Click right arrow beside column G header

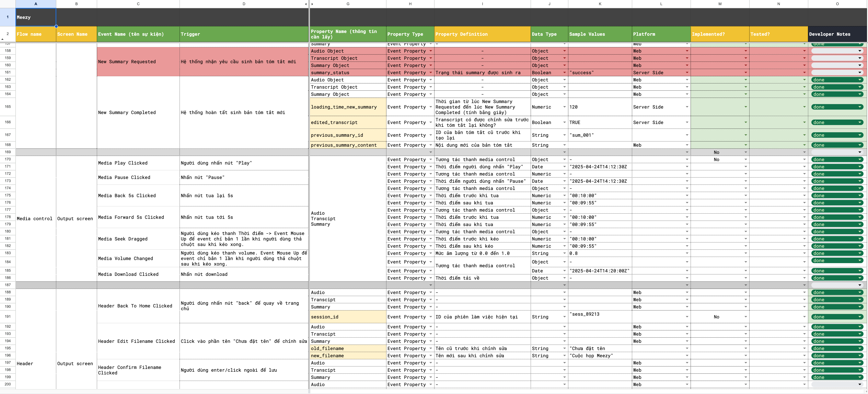(x=312, y=4)
